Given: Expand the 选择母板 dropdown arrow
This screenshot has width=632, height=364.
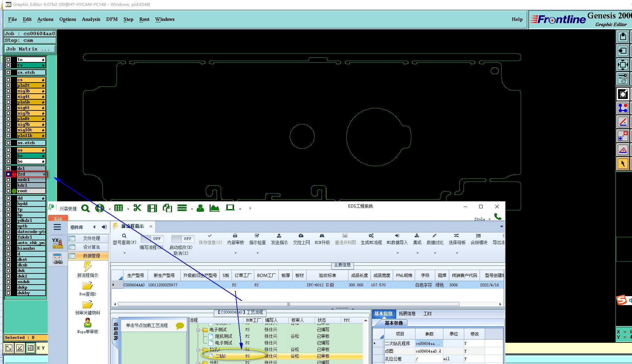Looking at the screenshot, I should click(457, 253).
